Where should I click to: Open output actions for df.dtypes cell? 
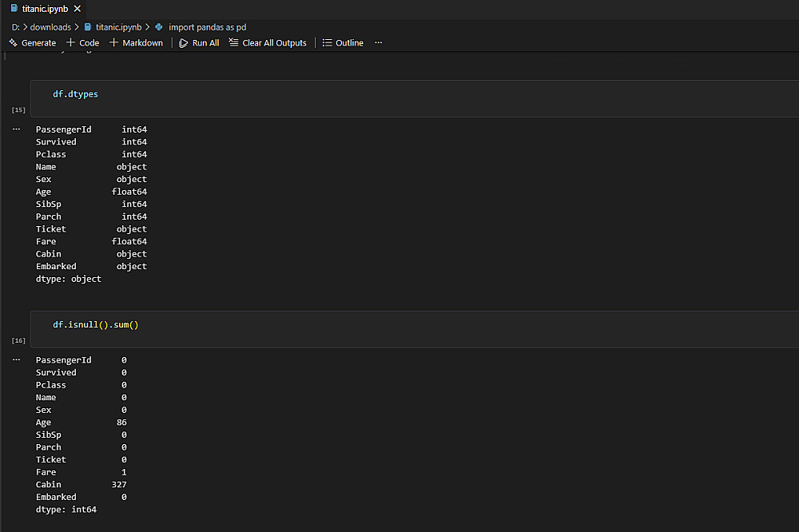[17, 129]
